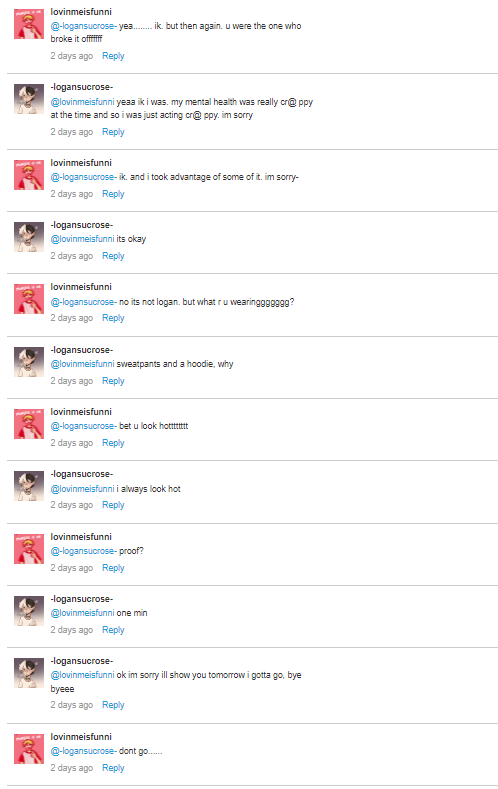The width and height of the screenshot is (498, 789).
Task: Reply to the 'dont go......' comment
Action: point(113,768)
